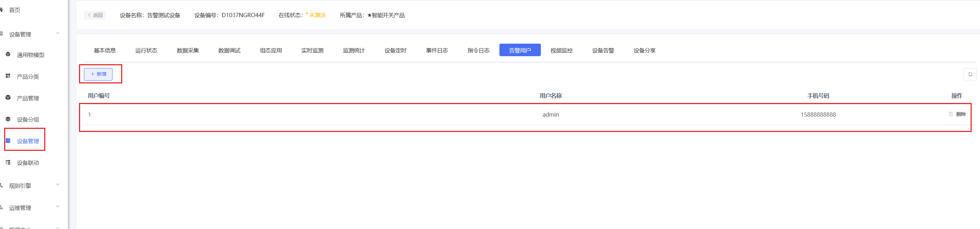The width and height of the screenshot is (980, 229).
Task: Switch to the 基本信息 tab
Action: pos(104,50)
